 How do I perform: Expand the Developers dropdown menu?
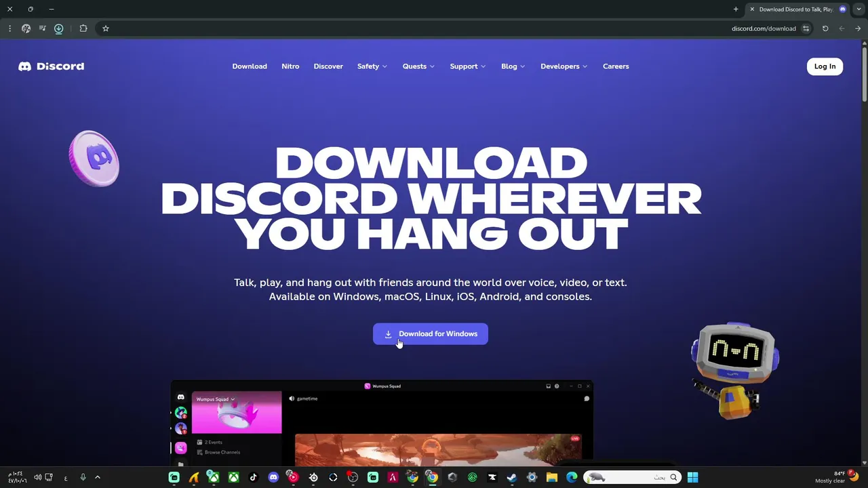pos(564,66)
